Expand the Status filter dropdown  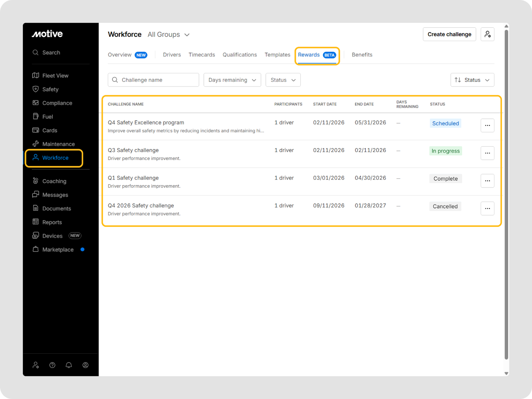click(283, 80)
